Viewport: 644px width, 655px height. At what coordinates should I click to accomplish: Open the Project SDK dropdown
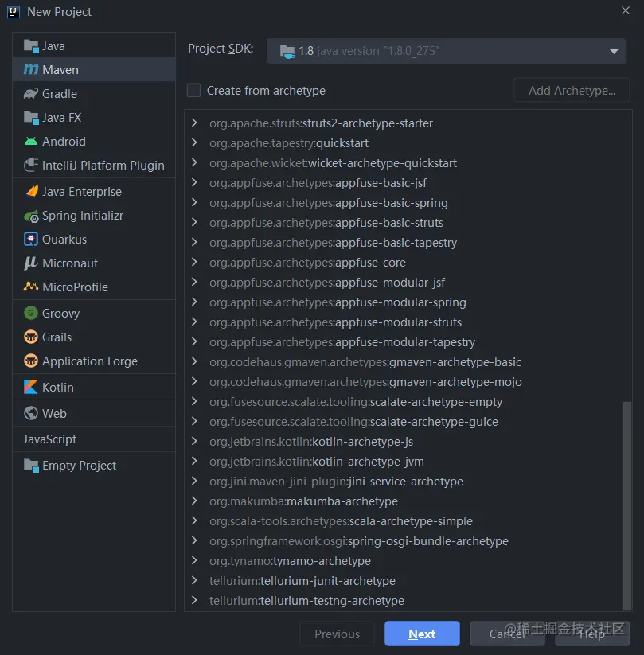pyautogui.click(x=447, y=51)
